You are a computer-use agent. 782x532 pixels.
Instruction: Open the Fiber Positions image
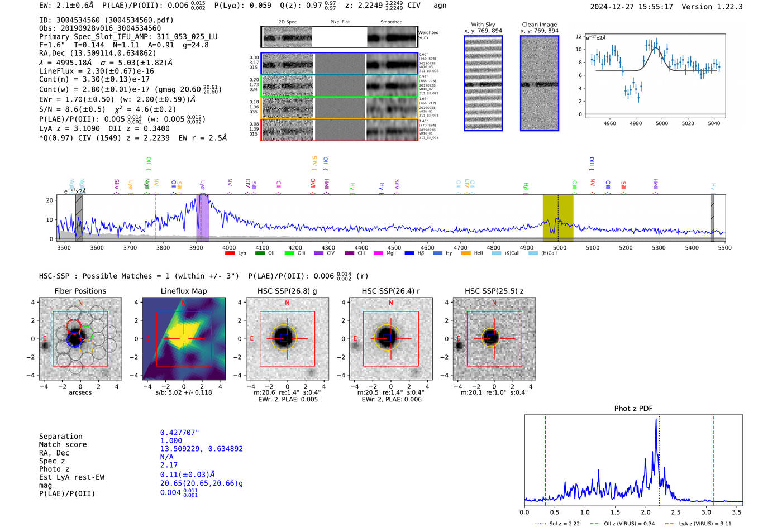(x=80, y=339)
